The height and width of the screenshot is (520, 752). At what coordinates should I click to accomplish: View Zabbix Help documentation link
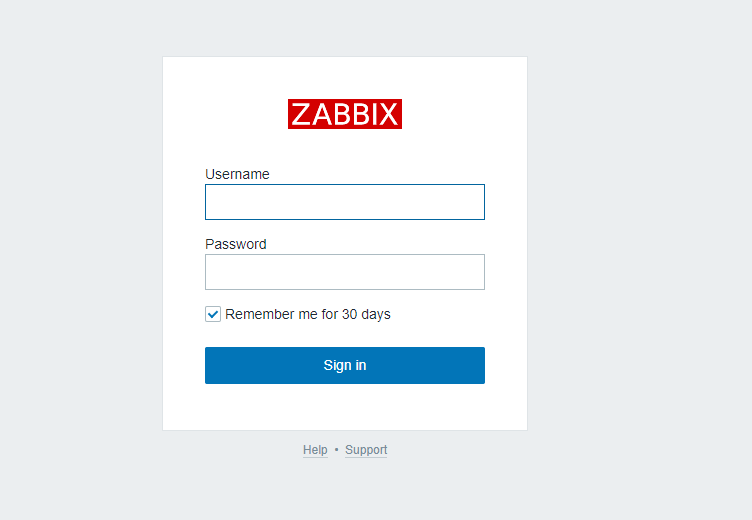coord(315,450)
